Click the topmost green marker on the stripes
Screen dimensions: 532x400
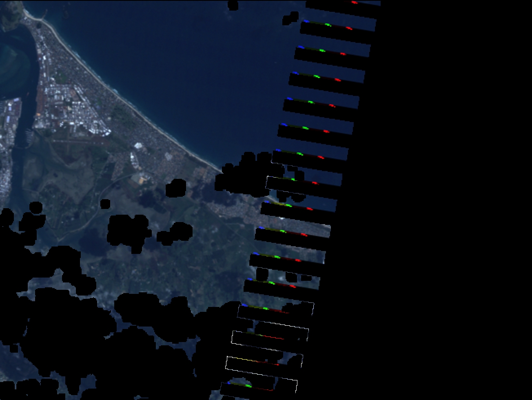(328, 25)
